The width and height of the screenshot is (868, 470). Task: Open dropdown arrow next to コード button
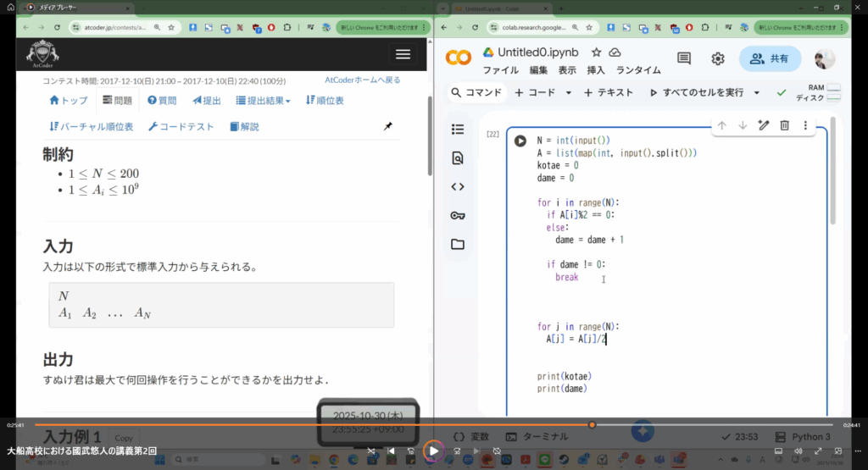[x=568, y=92]
